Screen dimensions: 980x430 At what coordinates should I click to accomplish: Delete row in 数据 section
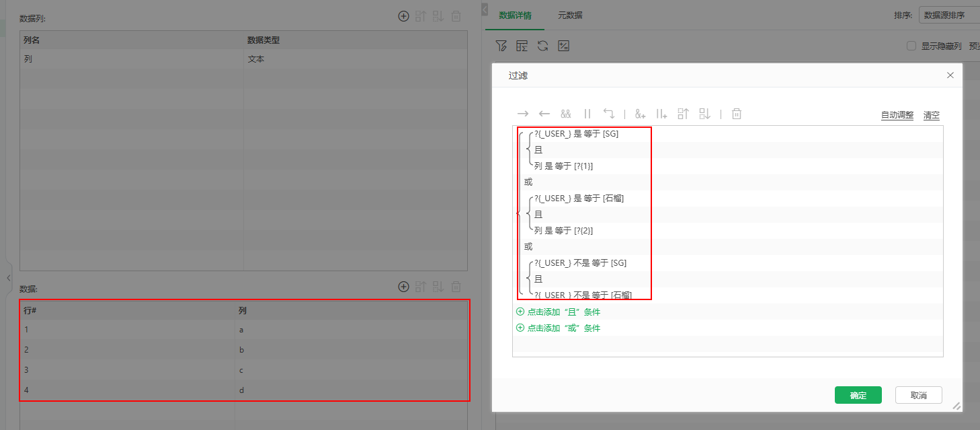[x=456, y=287]
